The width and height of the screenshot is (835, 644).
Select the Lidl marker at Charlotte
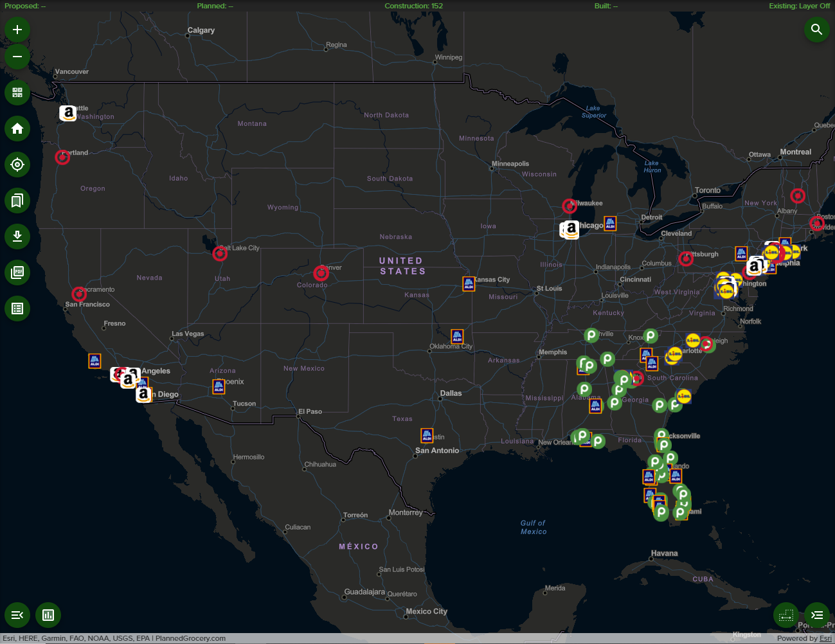(x=674, y=354)
